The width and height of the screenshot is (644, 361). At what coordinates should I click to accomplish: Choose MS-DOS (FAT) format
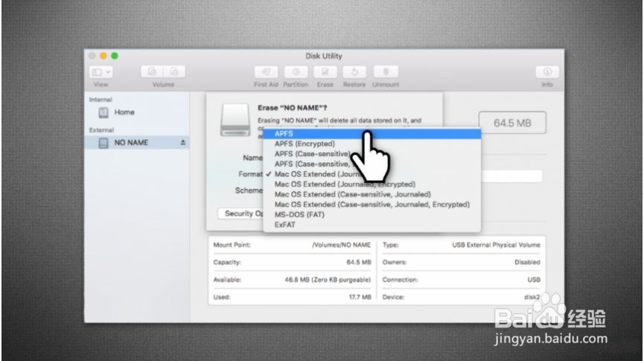372,214
